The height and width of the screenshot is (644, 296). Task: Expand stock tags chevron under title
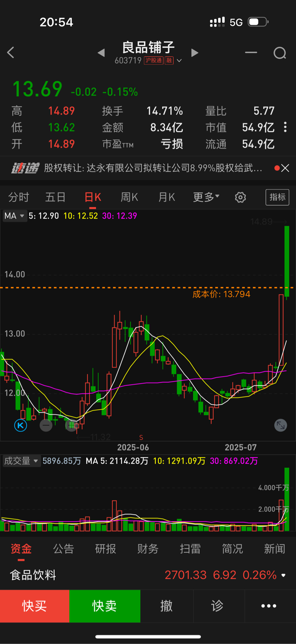coord(179,61)
